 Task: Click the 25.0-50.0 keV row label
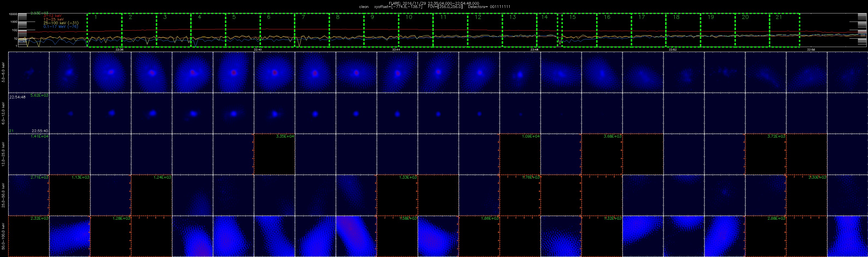(3, 195)
